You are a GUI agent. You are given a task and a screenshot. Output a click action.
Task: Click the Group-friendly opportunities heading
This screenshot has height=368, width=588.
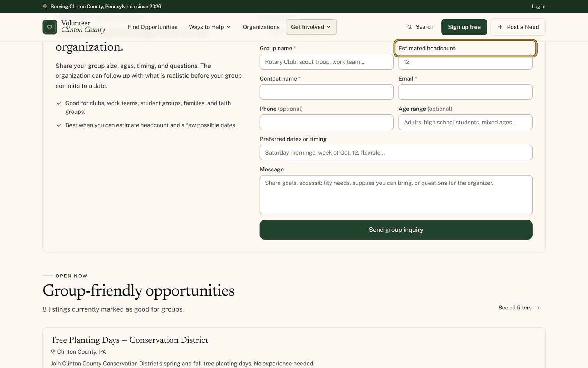tap(139, 290)
